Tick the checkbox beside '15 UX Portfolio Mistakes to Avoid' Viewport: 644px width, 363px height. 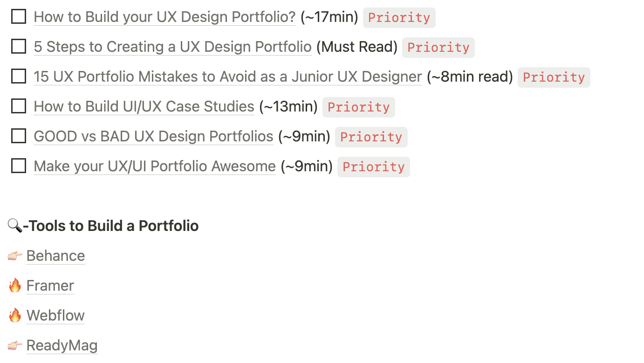[x=18, y=76]
